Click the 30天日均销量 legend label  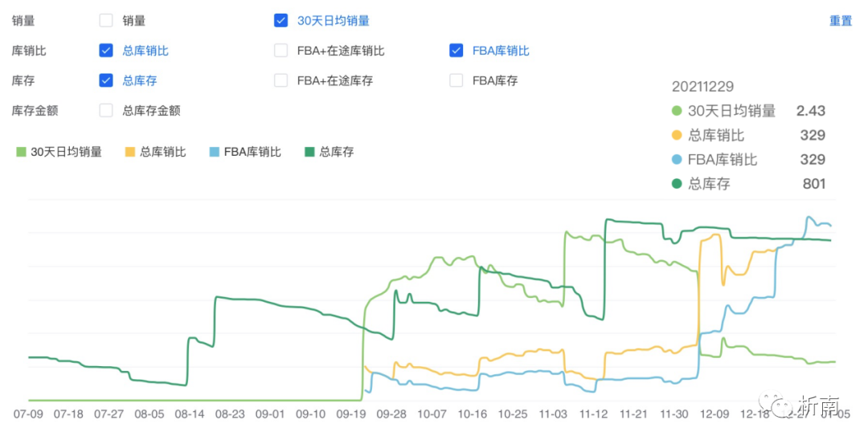coord(67,152)
